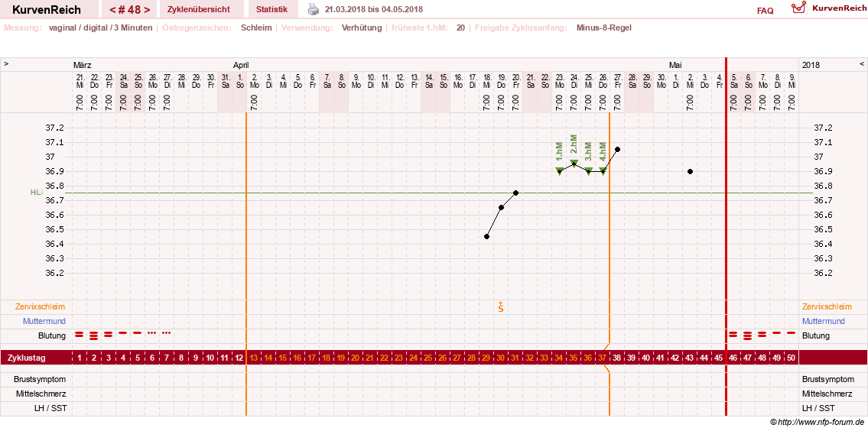Click the heavy bleeding symbol on cycle day 2
Image resolution: width=868 pixels, height=431 pixels.
coord(94,335)
